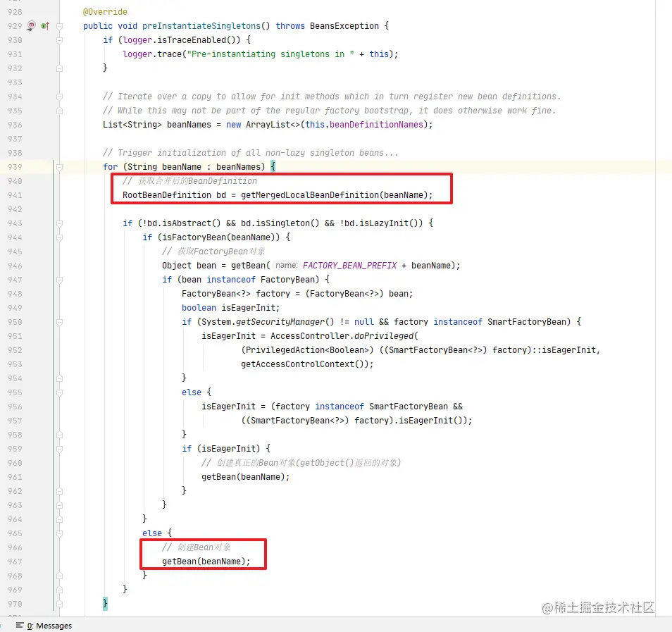Click bd.isSingleton() on line 943
672x632 pixels.
[x=280, y=223]
